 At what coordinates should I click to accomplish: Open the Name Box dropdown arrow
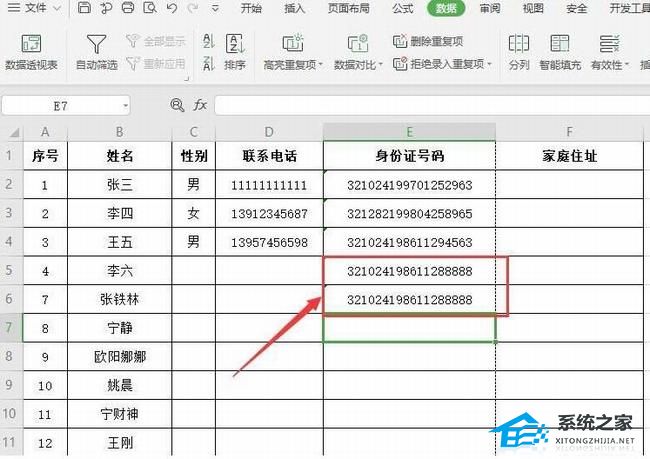[125, 106]
